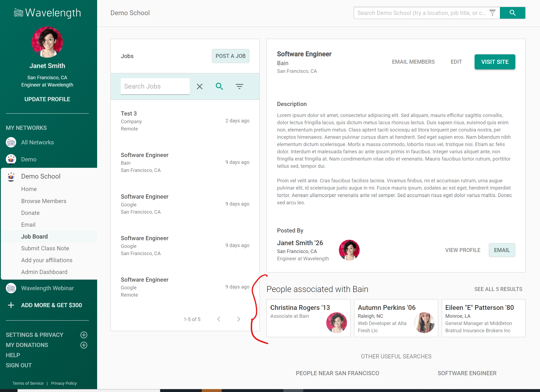This screenshot has height=392, width=540.
Task: Go to next page of jobs
Action: (x=239, y=319)
